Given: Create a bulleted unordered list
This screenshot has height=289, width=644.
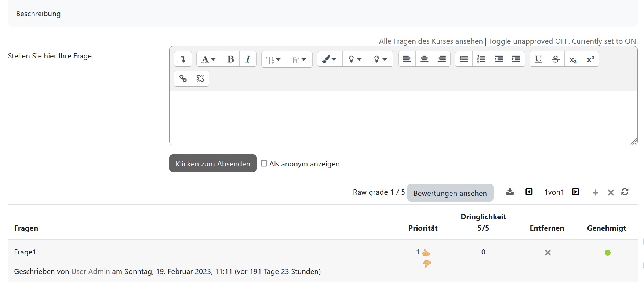Looking at the screenshot, I should pyautogui.click(x=464, y=59).
